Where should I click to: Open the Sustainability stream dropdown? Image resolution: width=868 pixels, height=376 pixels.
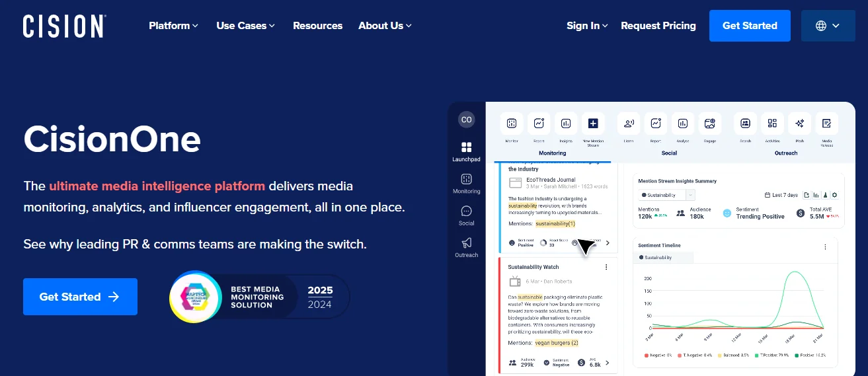point(667,195)
